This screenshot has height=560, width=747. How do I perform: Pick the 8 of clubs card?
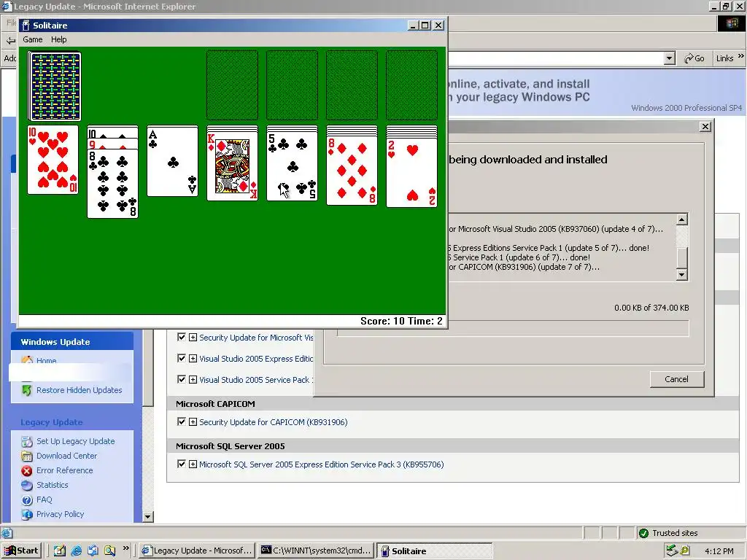click(x=112, y=183)
